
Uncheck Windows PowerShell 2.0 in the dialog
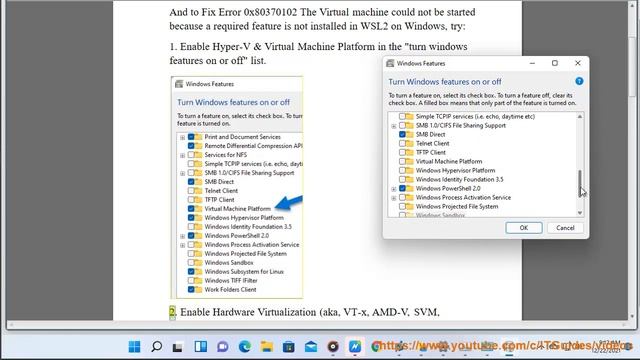[x=402, y=188]
